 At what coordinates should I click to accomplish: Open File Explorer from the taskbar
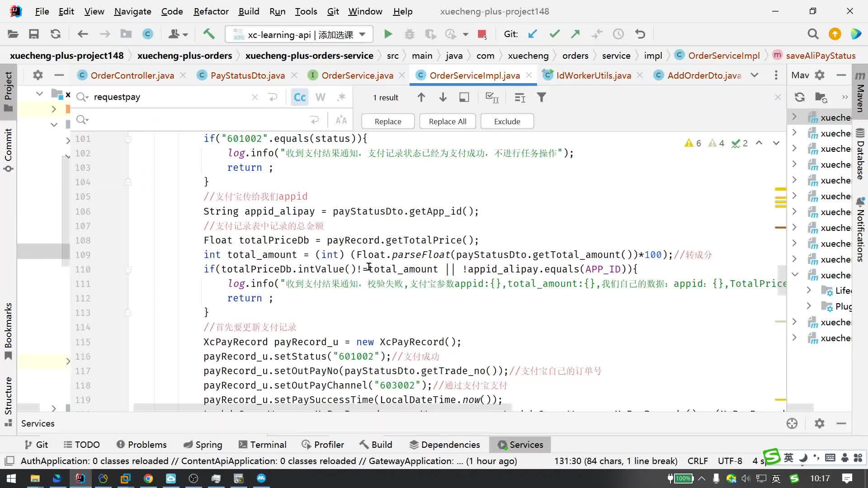[35, 479]
